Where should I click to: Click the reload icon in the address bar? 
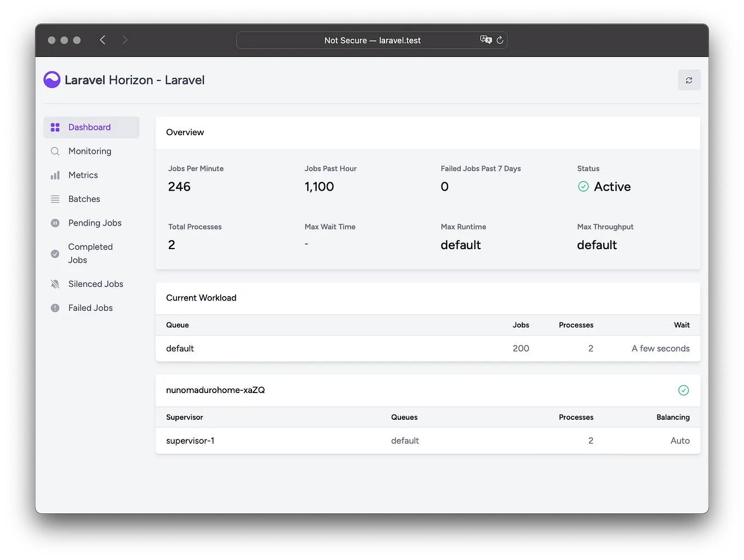pos(499,39)
